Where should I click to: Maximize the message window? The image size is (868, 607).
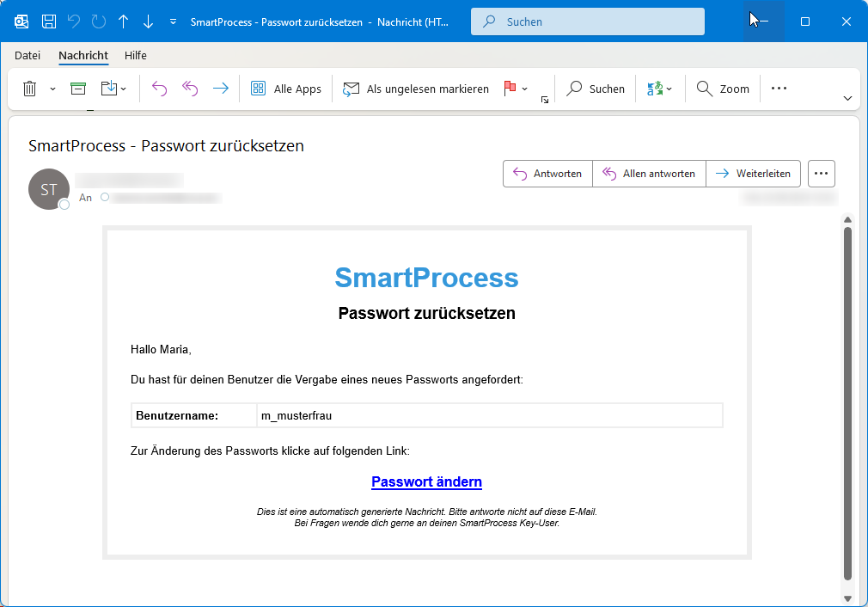tap(805, 21)
